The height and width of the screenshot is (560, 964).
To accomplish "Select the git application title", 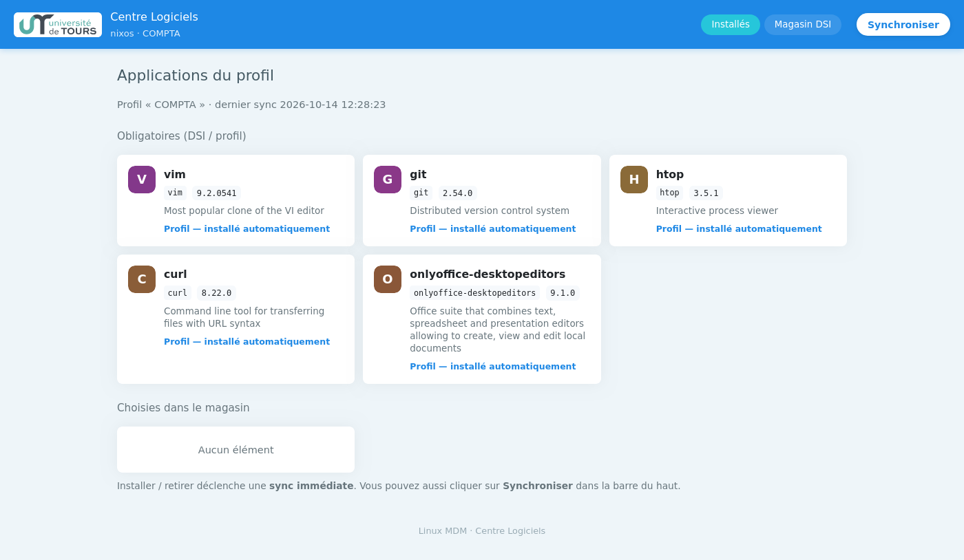I will click(418, 175).
